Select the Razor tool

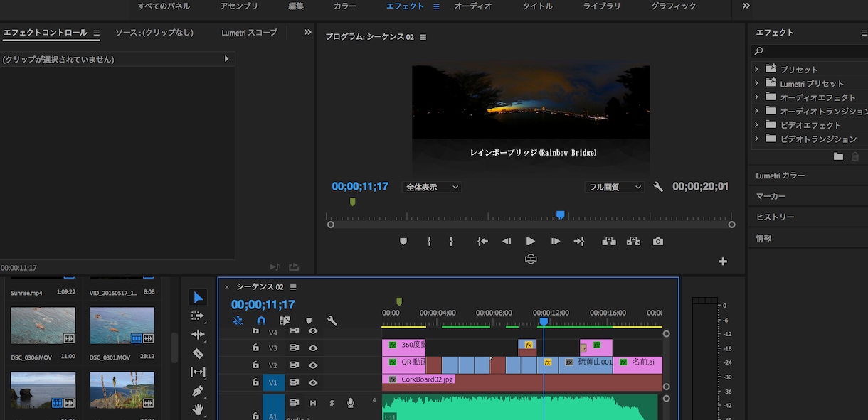pyautogui.click(x=198, y=353)
